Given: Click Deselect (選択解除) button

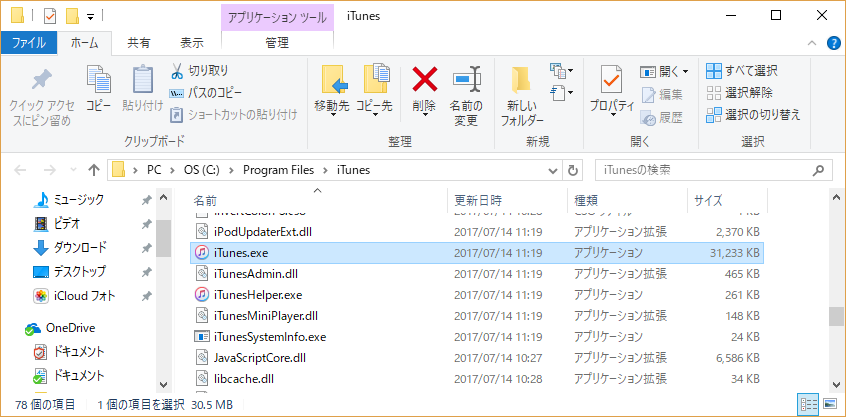Looking at the screenshot, I should pyautogui.click(x=739, y=93).
